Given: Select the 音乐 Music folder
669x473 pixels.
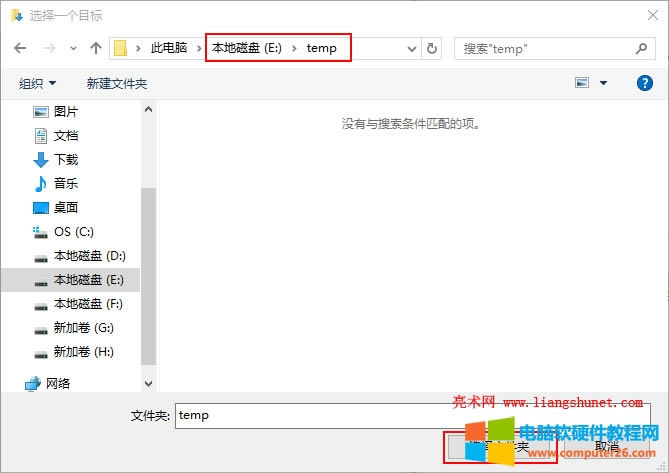Looking at the screenshot, I should point(66,183).
